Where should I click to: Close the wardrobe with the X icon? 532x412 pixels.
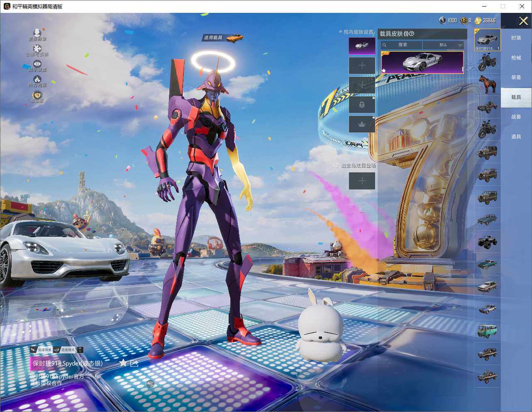(523, 21)
